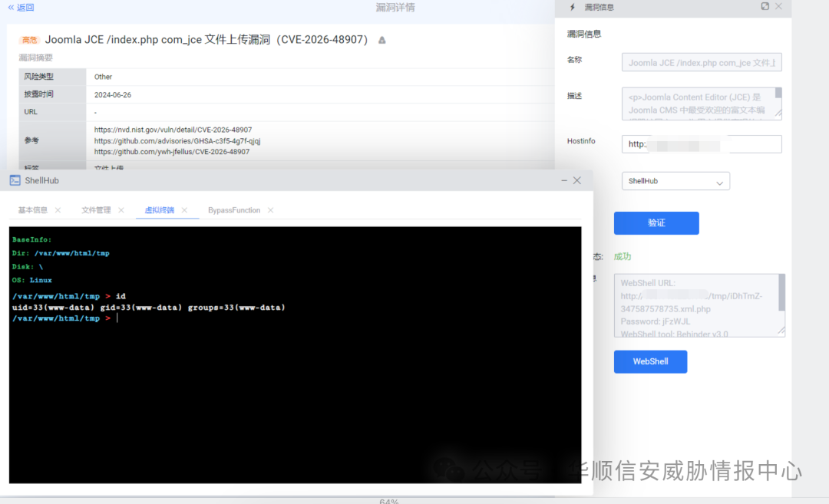This screenshot has height=504, width=829.
Task: Focus the 名称 input field
Action: tap(702, 62)
